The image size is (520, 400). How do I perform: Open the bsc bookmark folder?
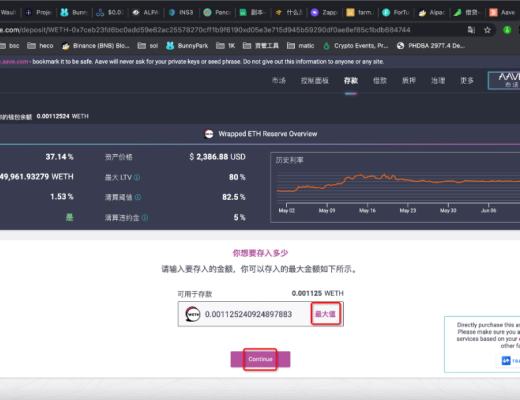pos(10,46)
